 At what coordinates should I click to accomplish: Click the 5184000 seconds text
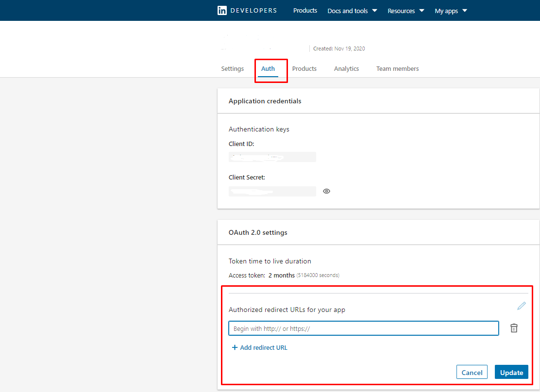pos(318,276)
